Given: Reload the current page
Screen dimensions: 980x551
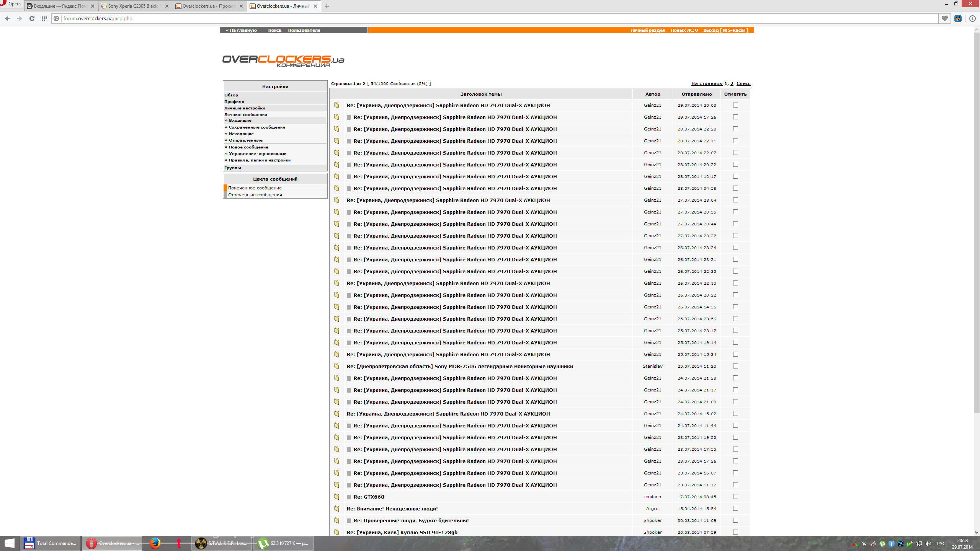Looking at the screenshot, I should pos(32,18).
